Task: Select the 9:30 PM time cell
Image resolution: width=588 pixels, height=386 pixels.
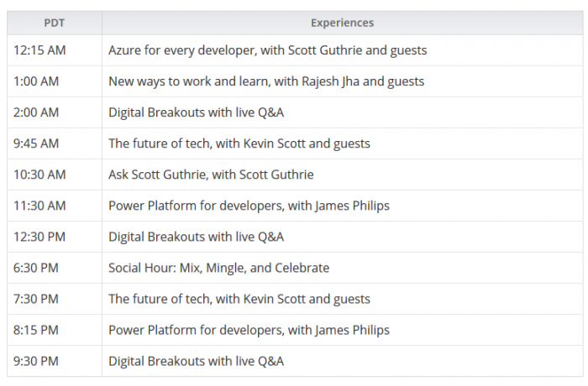Action: [36, 361]
